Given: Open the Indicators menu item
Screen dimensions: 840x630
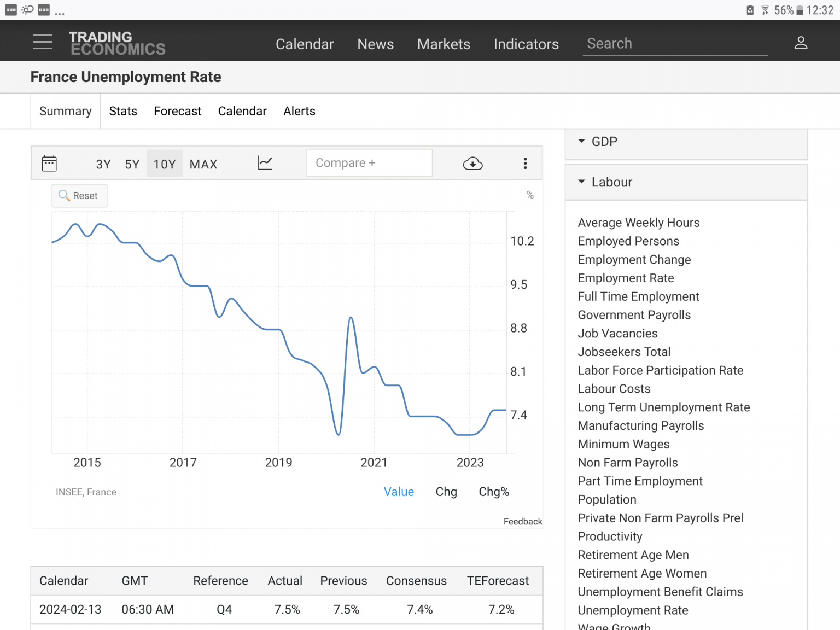Looking at the screenshot, I should (x=526, y=44).
